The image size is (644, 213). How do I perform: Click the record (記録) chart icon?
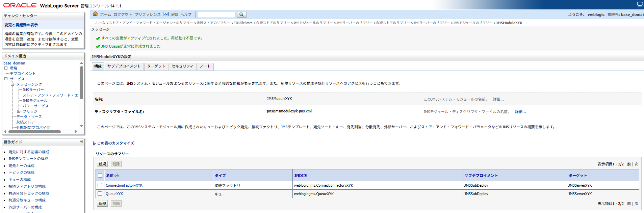tap(166, 14)
